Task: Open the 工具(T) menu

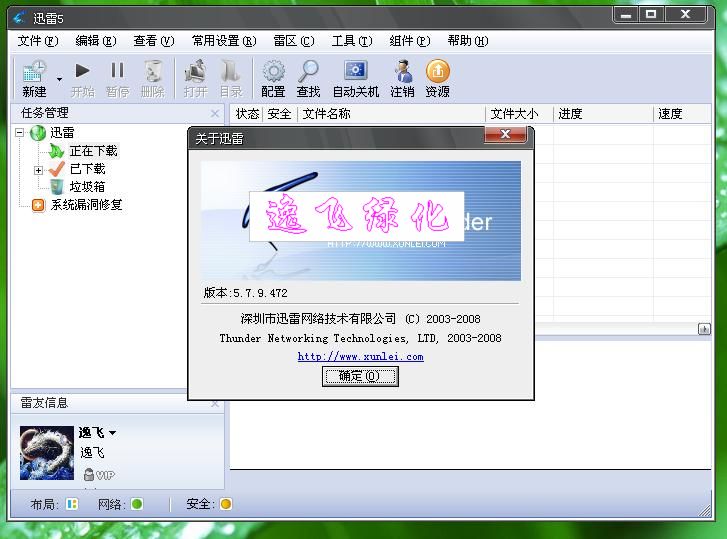Action: pos(352,41)
